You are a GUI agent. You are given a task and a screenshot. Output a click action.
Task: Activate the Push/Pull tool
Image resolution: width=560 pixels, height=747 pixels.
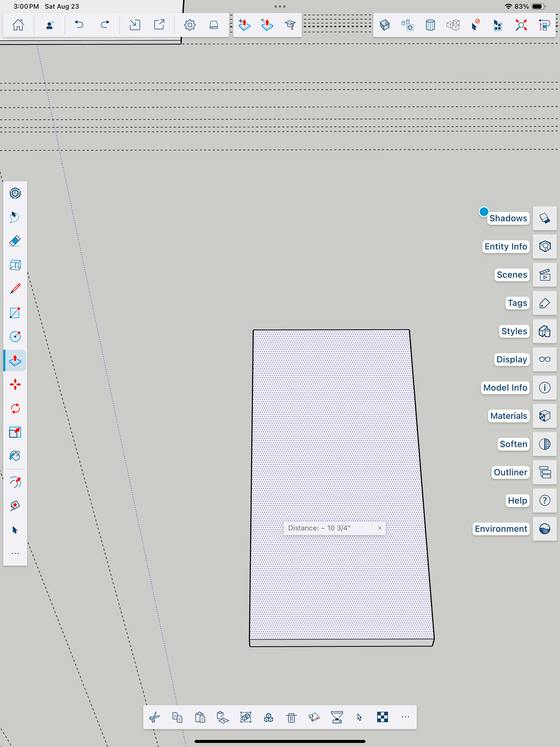pyautogui.click(x=15, y=360)
